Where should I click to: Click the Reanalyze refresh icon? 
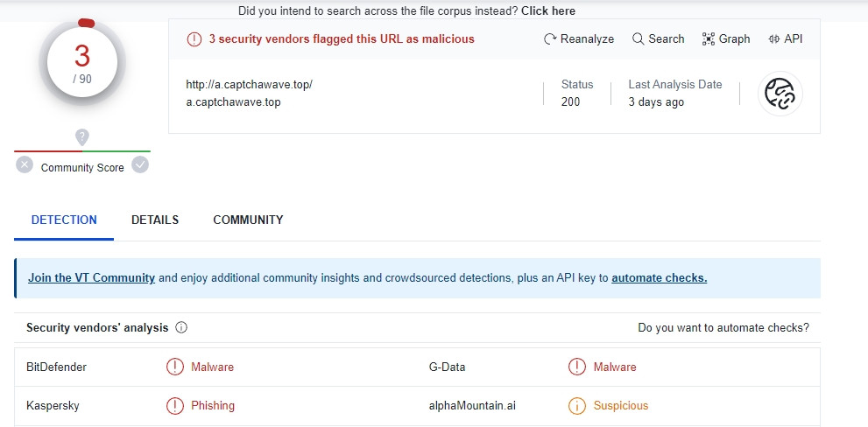pos(550,39)
